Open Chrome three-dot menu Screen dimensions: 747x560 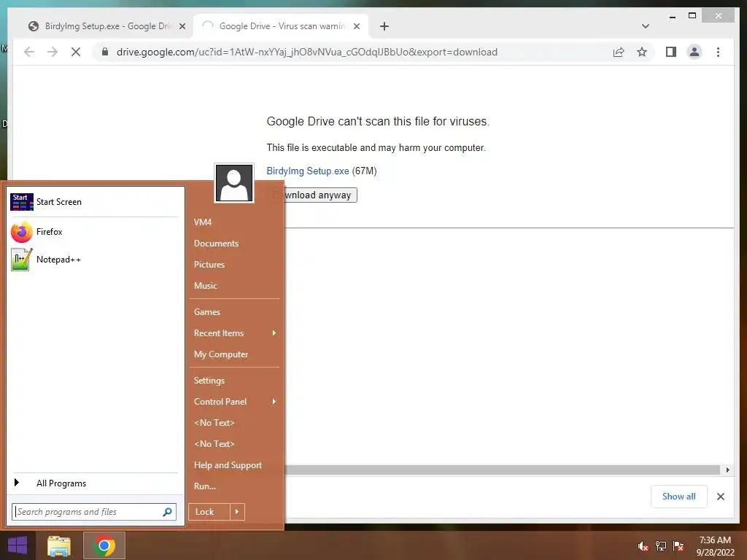tap(718, 52)
